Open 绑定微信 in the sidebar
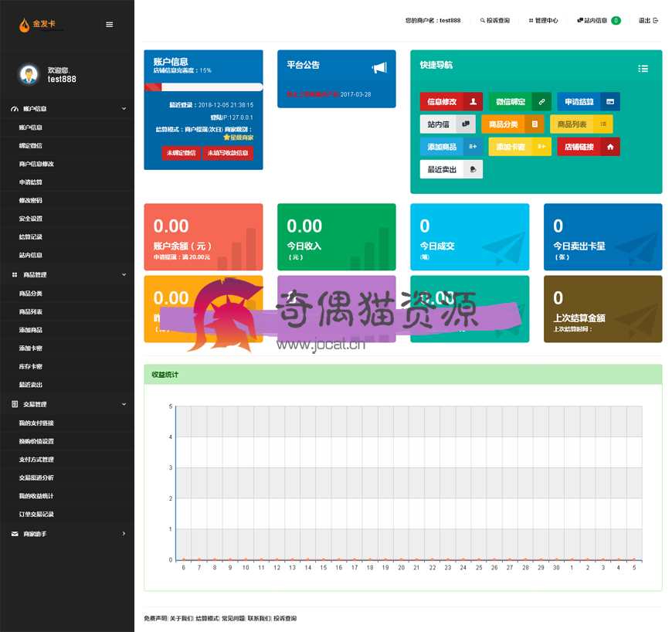The width and height of the screenshot is (672, 632). click(x=30, y=146)
